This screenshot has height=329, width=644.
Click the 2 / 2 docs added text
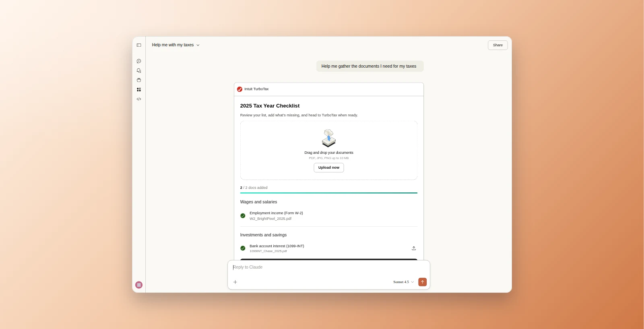(254, 188)
